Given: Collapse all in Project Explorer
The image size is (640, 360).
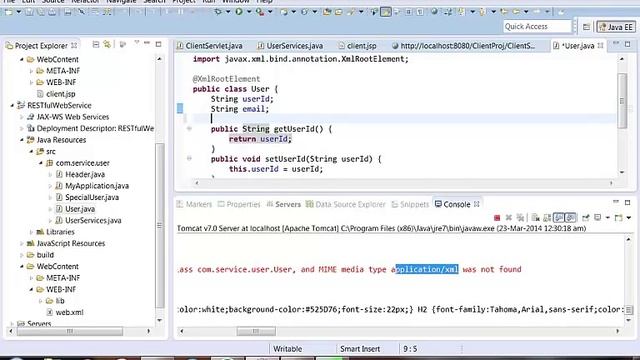Looking at the screenshot, I should tap(96, 44).
